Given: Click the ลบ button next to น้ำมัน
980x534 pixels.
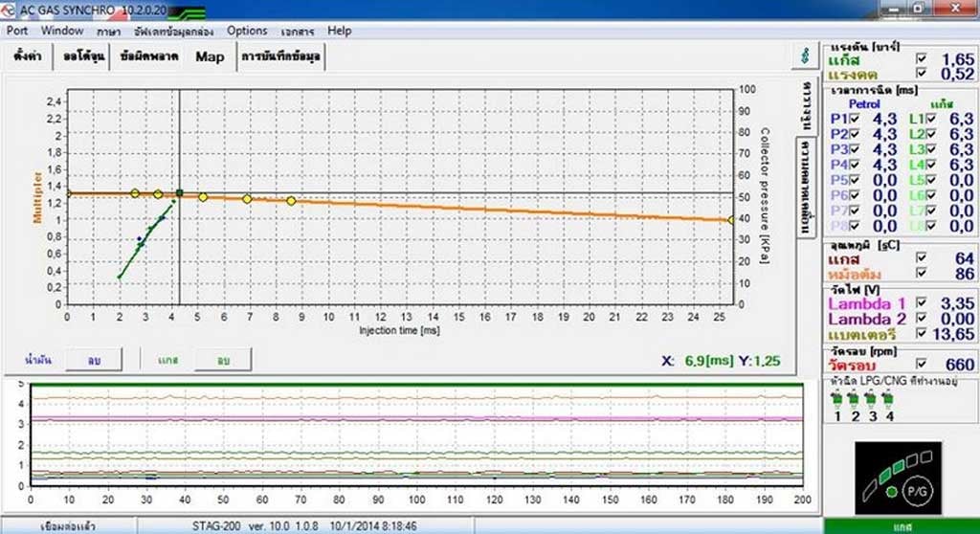Looking at the screenshot, I should click(x=96, y=360).
